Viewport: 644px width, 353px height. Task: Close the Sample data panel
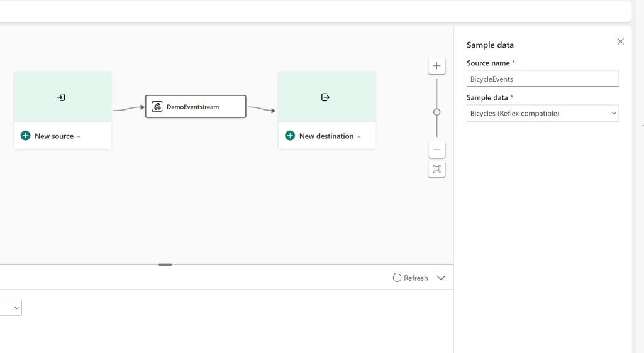pos(620,41)
